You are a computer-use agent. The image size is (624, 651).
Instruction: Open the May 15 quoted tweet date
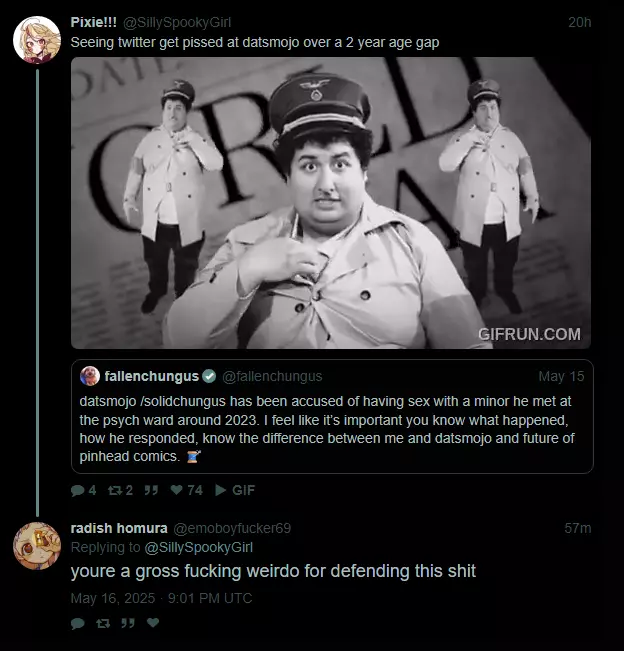pos(561,377)
